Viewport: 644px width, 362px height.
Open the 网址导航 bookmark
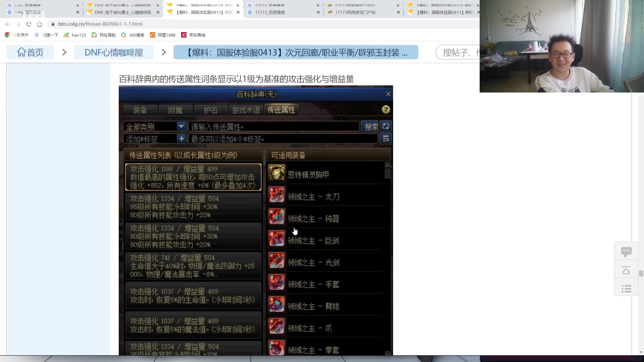click(104, 35)
